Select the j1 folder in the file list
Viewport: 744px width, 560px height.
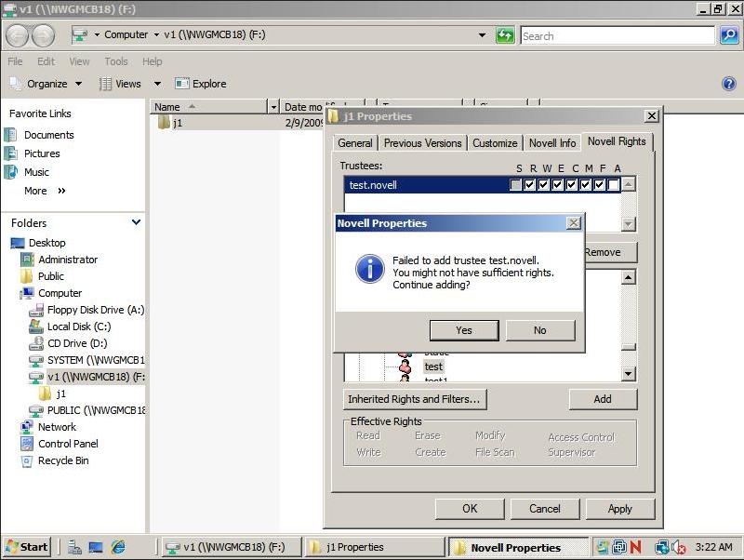[178, 123]
